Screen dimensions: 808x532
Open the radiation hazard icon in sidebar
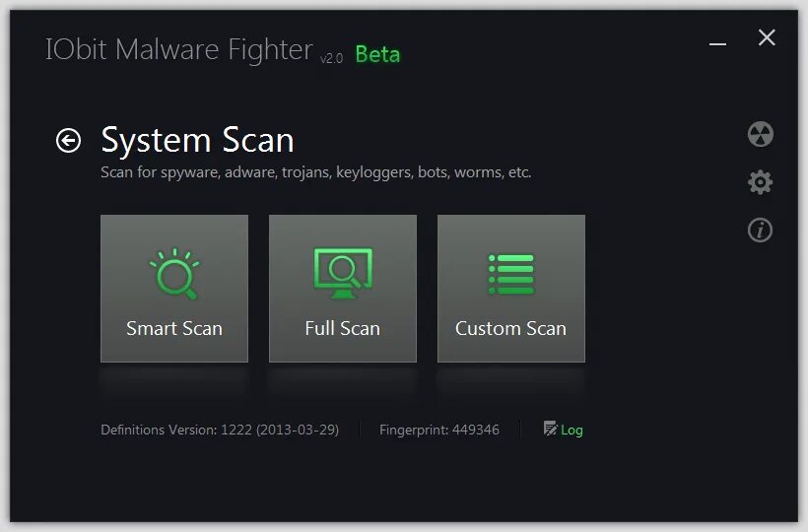click(x=760, y=134)
